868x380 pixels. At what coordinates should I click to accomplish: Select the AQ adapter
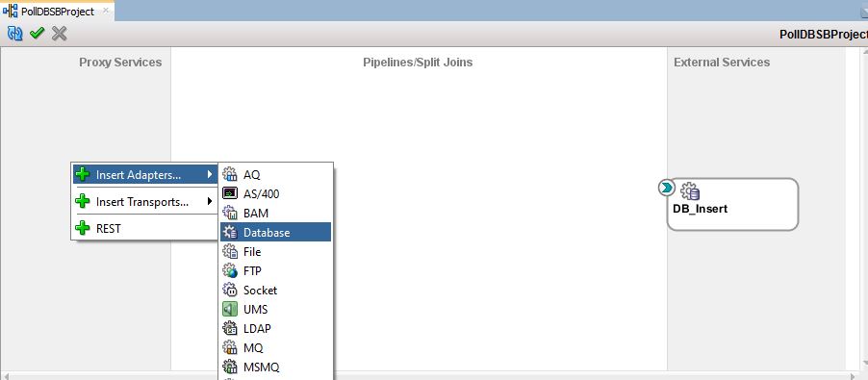pyautogui.click(x=275, y=175)
